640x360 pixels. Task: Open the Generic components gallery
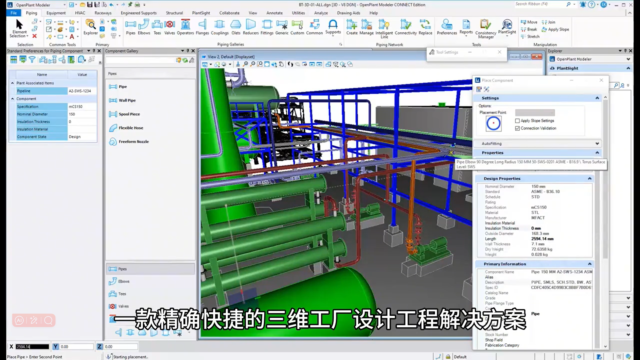(x=282, y=27)
